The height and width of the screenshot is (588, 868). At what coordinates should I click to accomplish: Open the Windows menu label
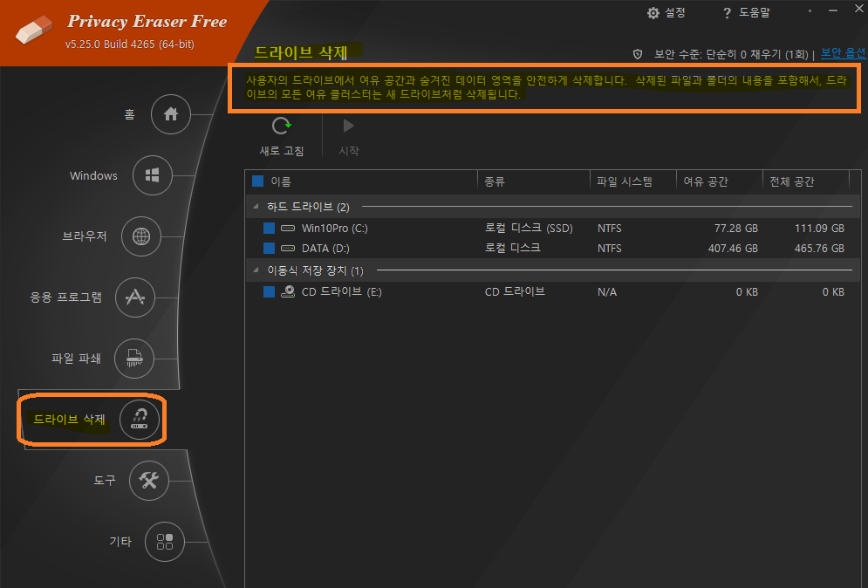click(93, 175)
